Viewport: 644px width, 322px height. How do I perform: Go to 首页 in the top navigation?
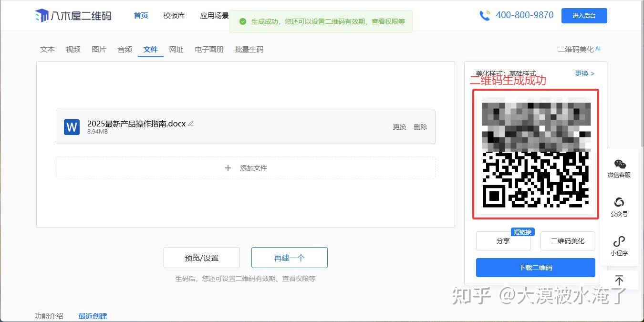point(141,16)
